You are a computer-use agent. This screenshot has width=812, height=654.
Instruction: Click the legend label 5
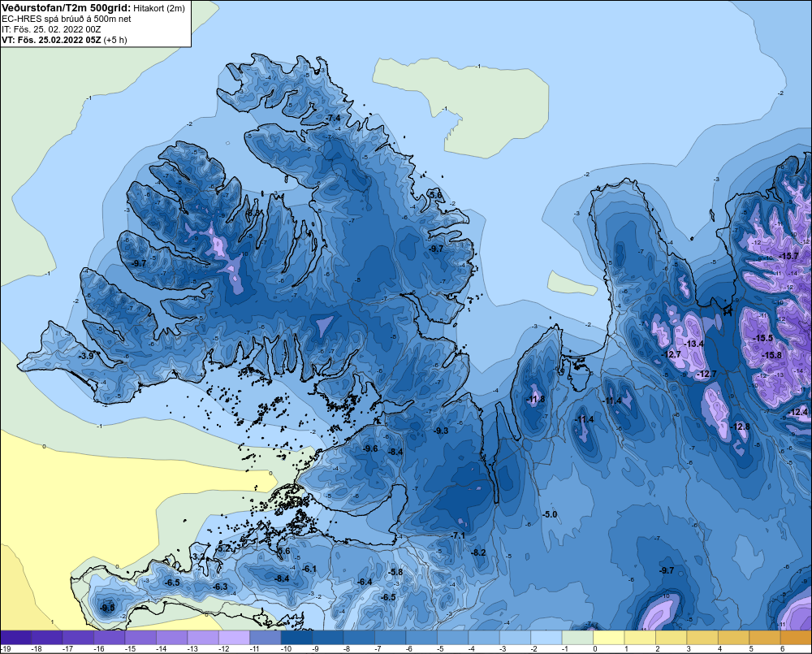[x=751, y=649]
